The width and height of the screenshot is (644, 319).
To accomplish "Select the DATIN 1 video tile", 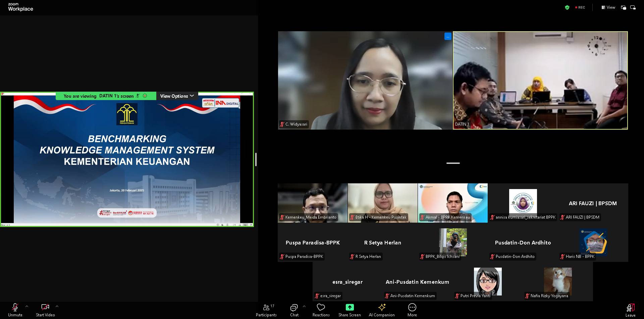I will pyautogui.click(x=540, y=81).
